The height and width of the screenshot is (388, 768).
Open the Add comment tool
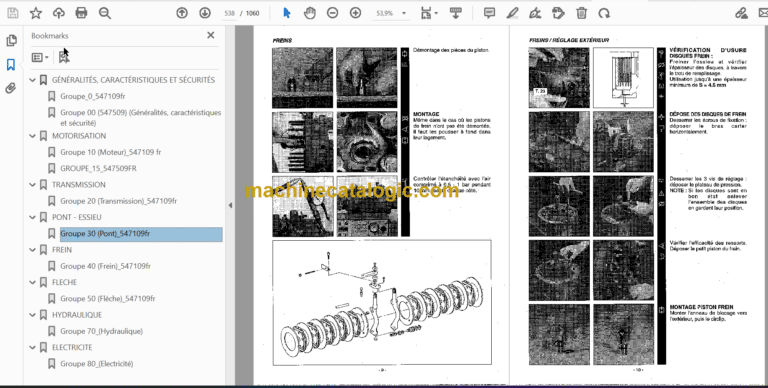click(x=489, y=13)
